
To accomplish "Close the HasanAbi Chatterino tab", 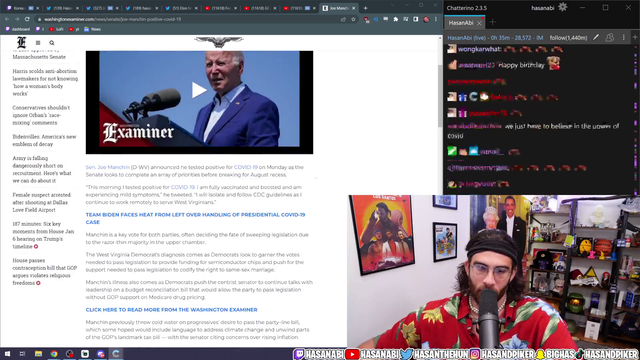I will point(479,23).
